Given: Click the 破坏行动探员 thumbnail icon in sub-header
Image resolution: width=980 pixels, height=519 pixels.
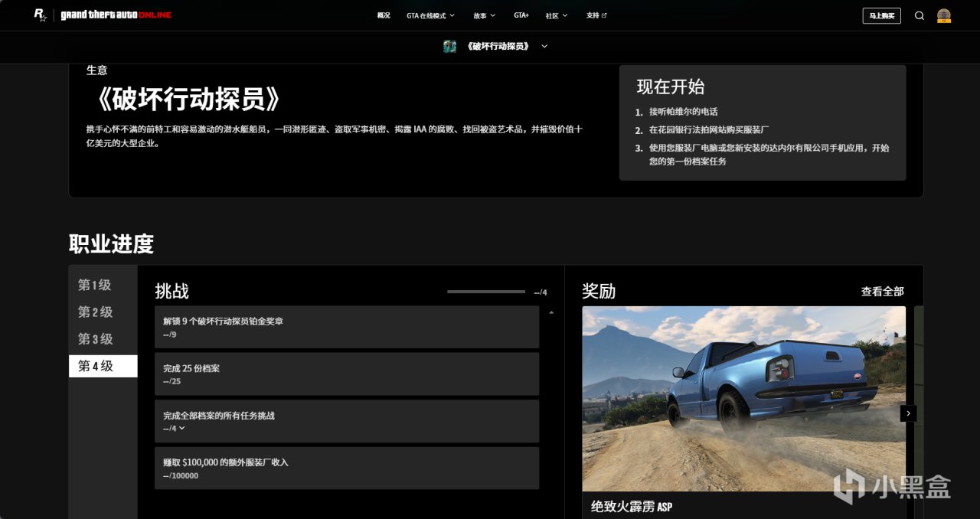Looking at the screenshot, I should pyautogui.click(x=450, y=47).
